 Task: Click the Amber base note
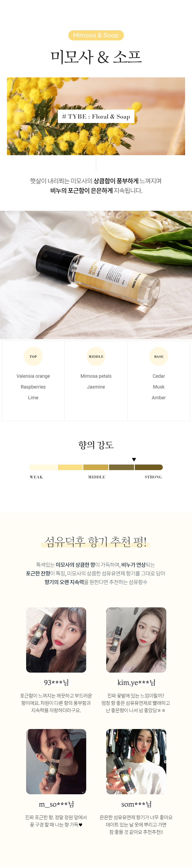(x=159, y=398)
